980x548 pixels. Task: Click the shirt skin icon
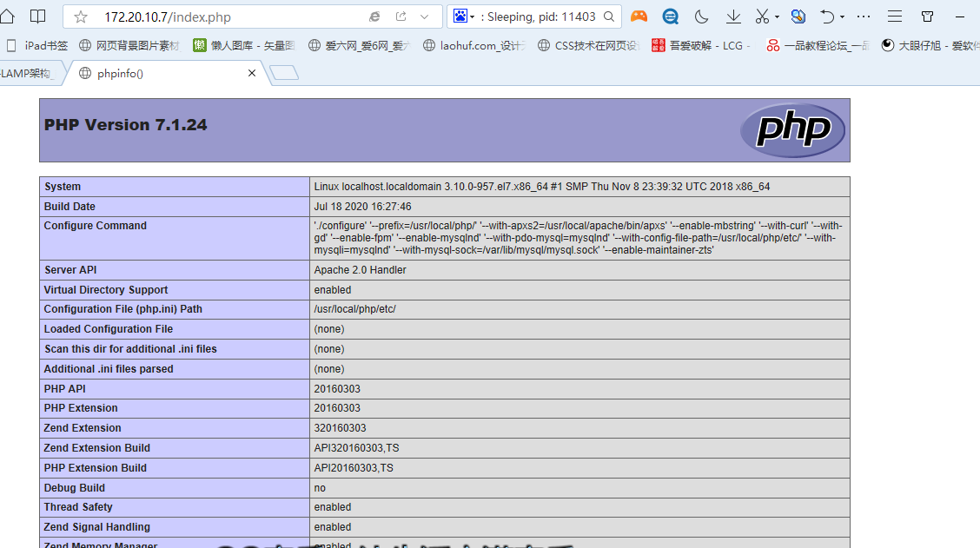tap(927, 17)
